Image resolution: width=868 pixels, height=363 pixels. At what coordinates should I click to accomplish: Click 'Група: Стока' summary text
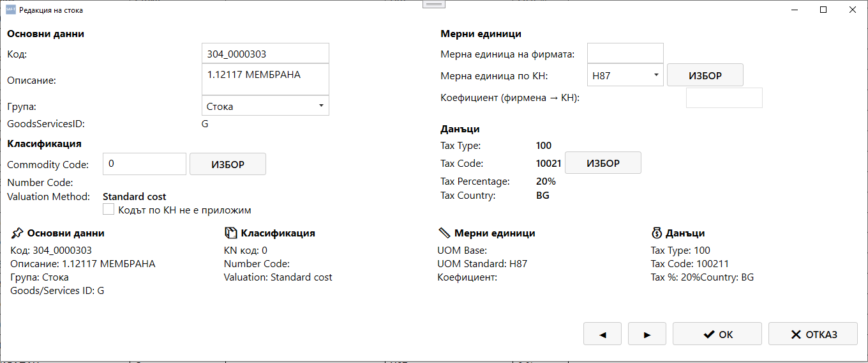pyautogui.click(x=40, y=277)
